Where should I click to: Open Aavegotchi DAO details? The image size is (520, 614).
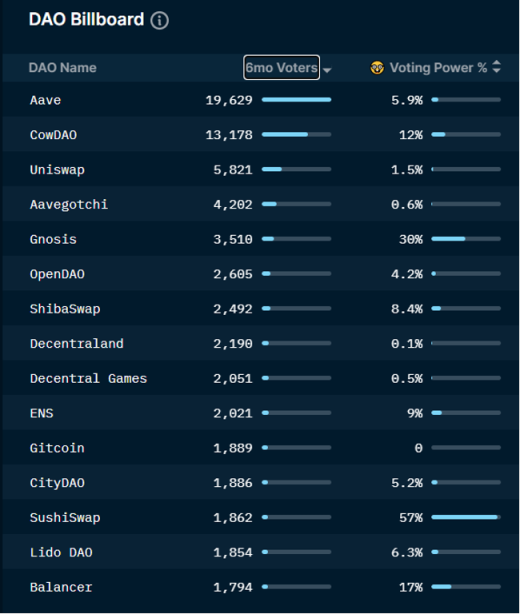260,204
